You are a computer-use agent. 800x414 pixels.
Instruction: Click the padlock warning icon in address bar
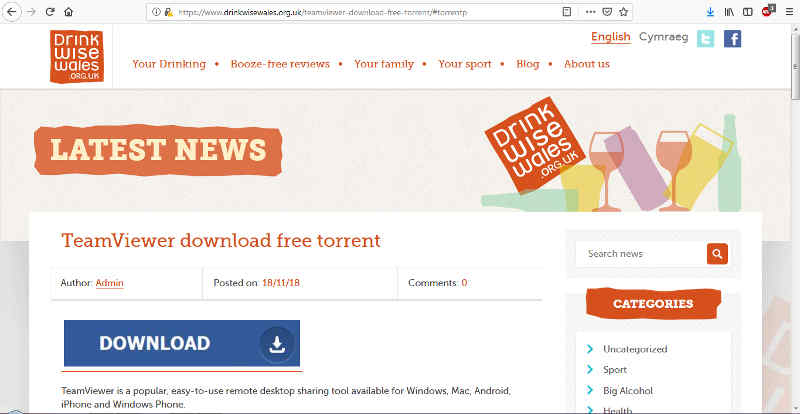tap(169, 12)
